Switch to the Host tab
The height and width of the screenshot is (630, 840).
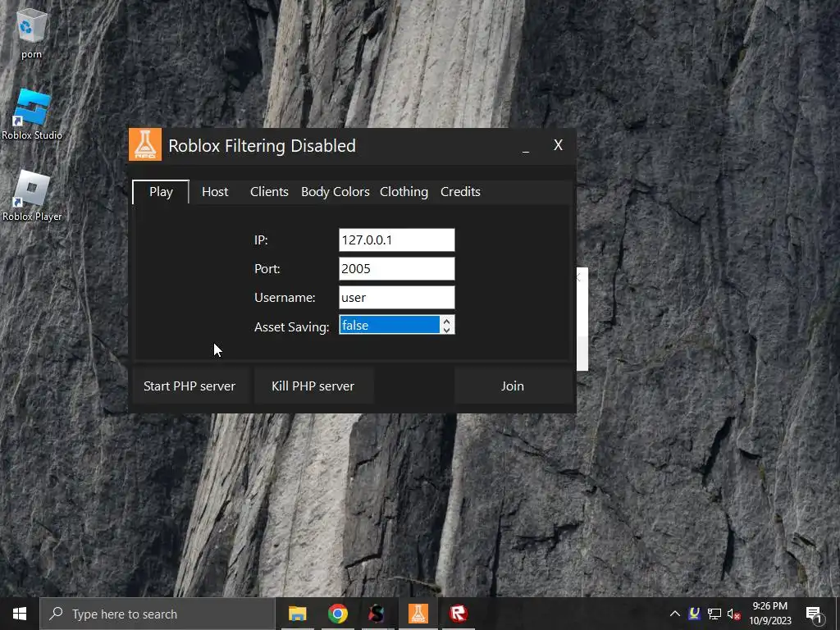coord(215,192)
